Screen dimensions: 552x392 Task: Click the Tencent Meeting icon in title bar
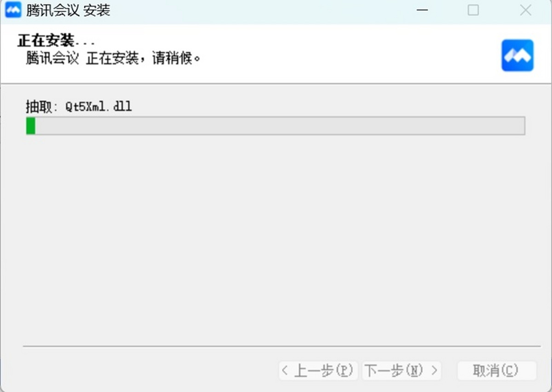tap(13, 10)
